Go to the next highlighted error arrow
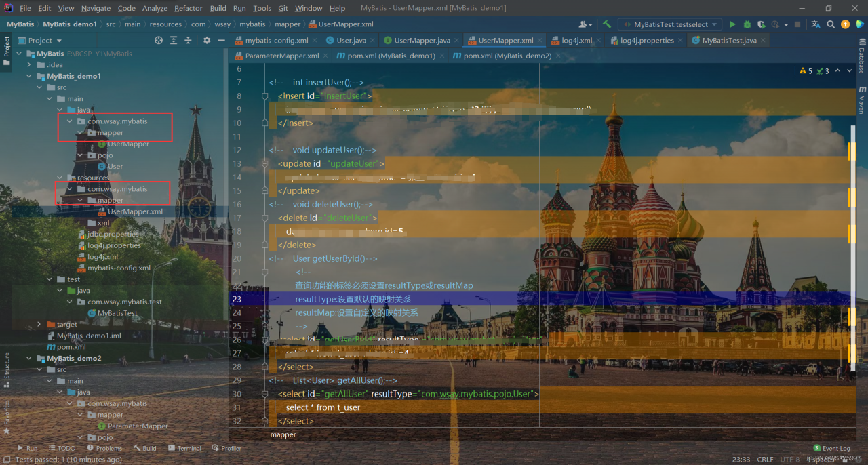This screenshot has width=868, height=465. pos(850,70)
